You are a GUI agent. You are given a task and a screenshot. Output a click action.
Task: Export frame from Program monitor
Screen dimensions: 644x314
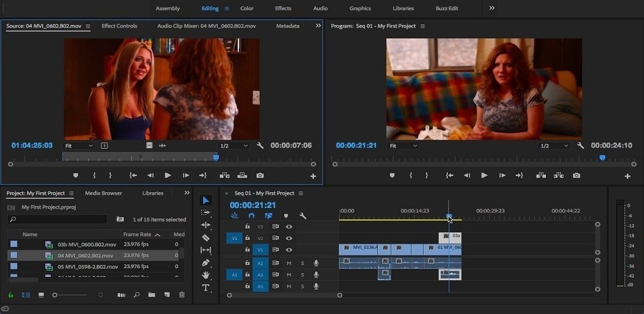577,175
